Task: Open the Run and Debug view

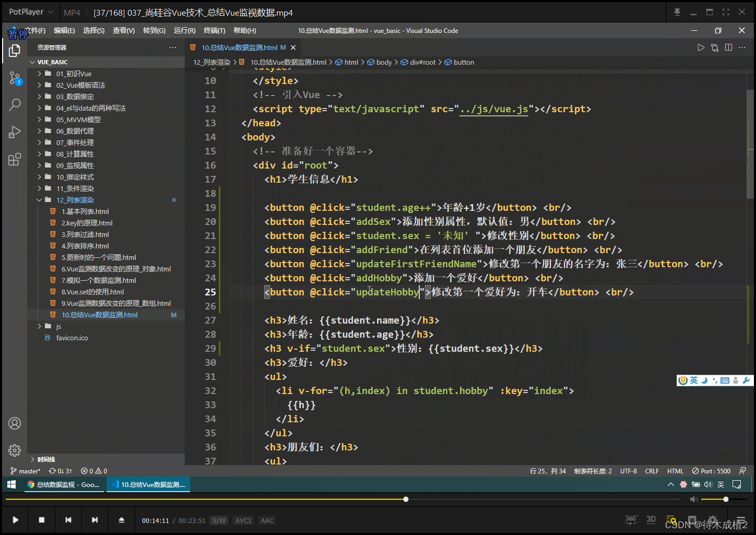Action: pos(15,132)
